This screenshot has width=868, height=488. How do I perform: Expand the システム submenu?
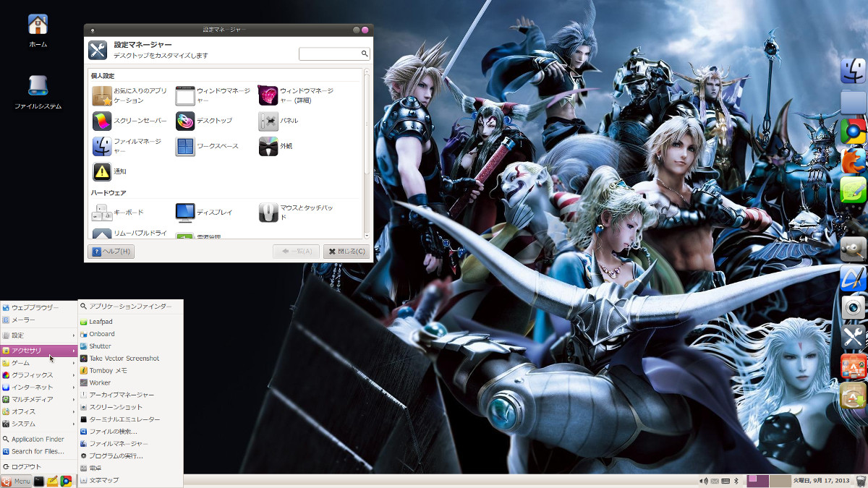point(38,424)
